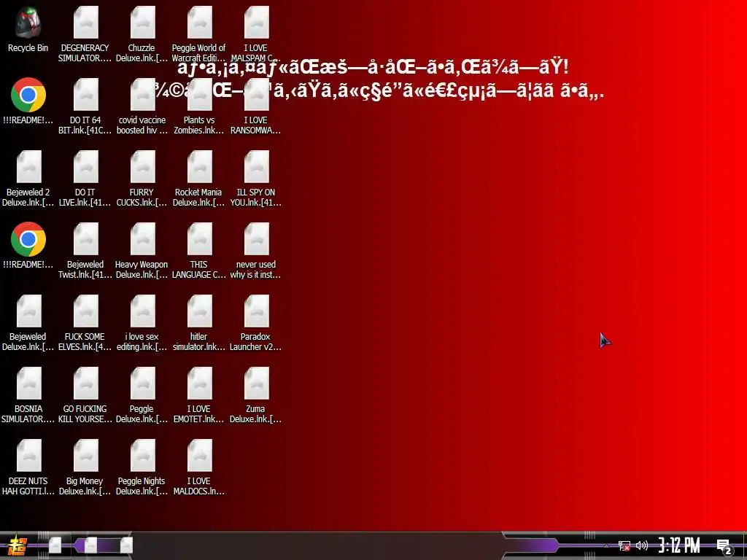This screenshot has height=560, width=747.
Task: Open the notification center with 2 alerts
Action: tap(724, 546)
